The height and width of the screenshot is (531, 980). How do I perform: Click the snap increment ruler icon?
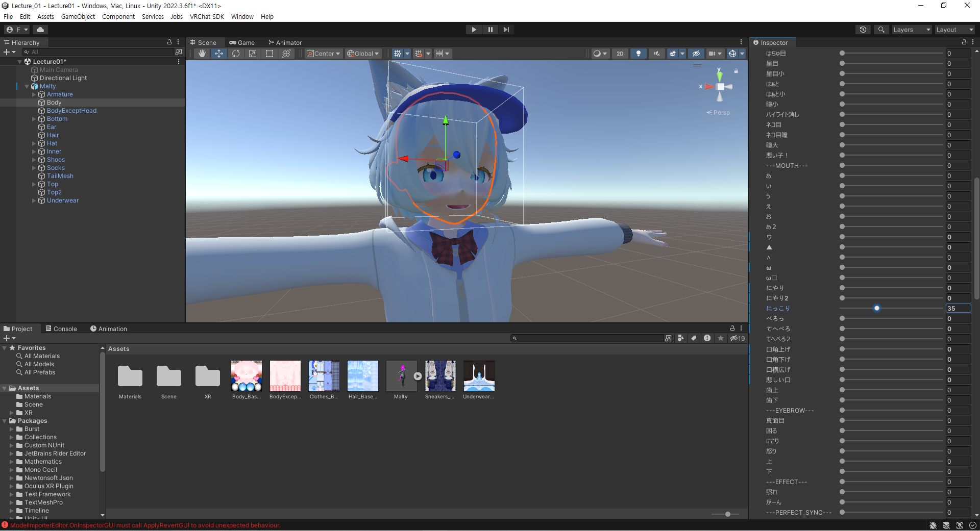click(439, 54)
